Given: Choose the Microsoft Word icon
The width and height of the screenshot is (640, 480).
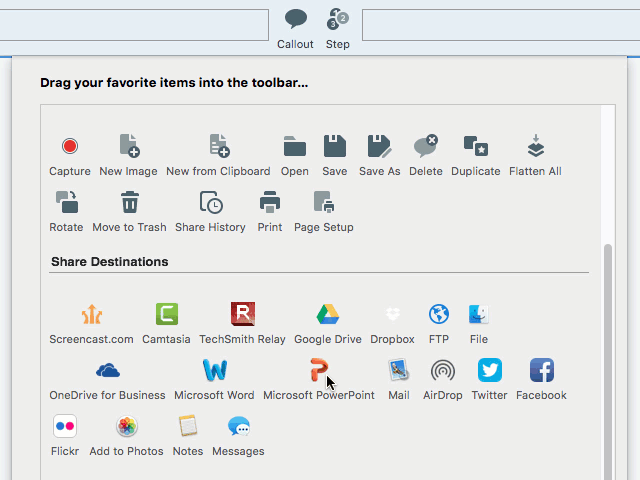Looking at the screenshot, I should [x=215, y=370].
